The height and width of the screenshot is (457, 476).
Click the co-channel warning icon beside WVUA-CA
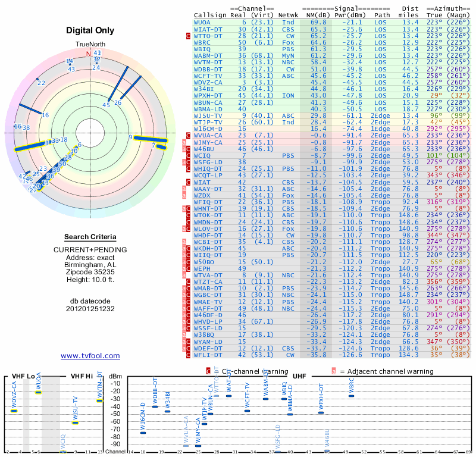(x=188, y=136)
